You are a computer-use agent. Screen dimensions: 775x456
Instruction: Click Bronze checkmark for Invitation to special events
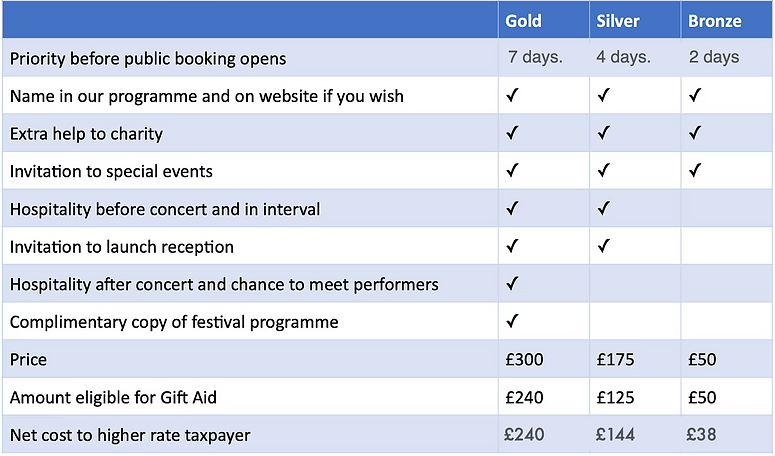pyautogui.click(x=695, y=171)
